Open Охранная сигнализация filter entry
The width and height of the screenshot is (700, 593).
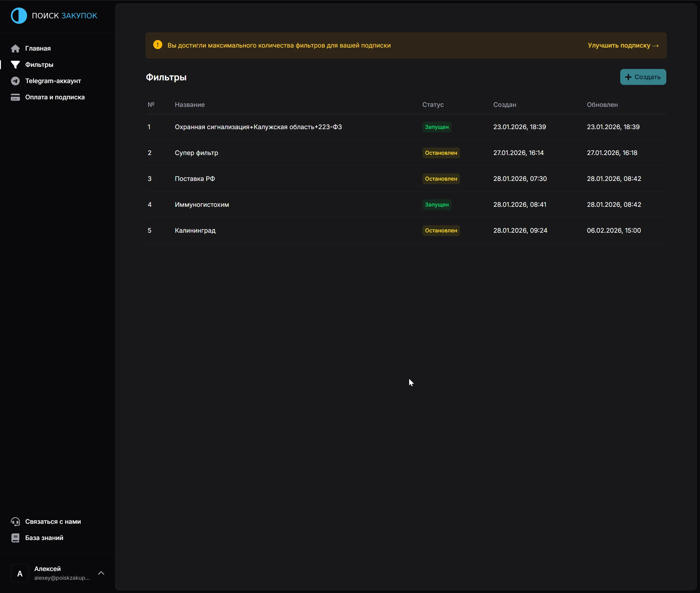tap(258, 127)
